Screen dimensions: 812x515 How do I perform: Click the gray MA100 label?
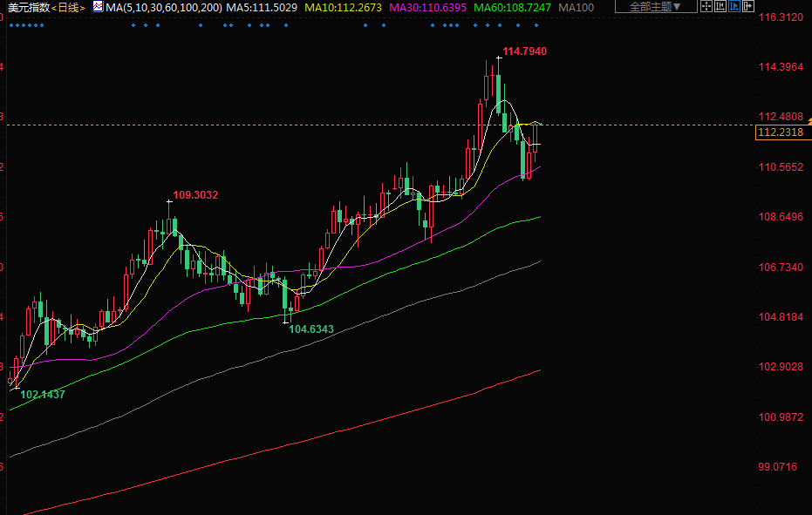coord(575,7)
